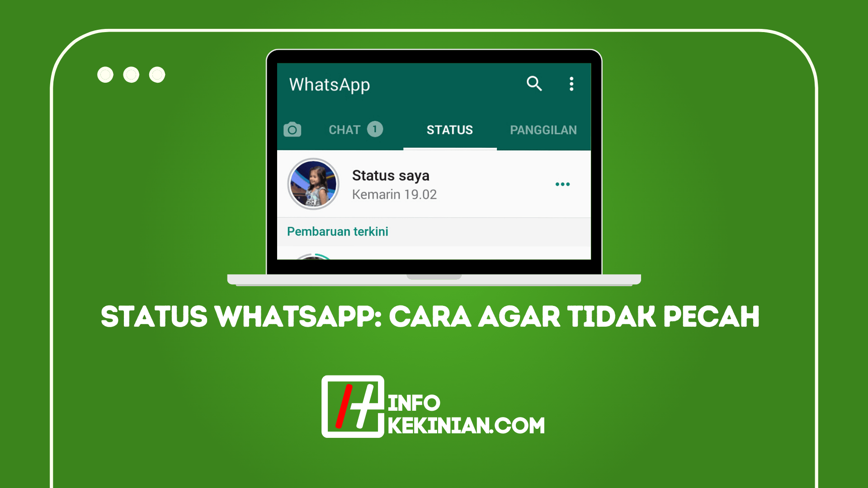Expand WhatsApp overflow vertical menu

coord(570,84)
